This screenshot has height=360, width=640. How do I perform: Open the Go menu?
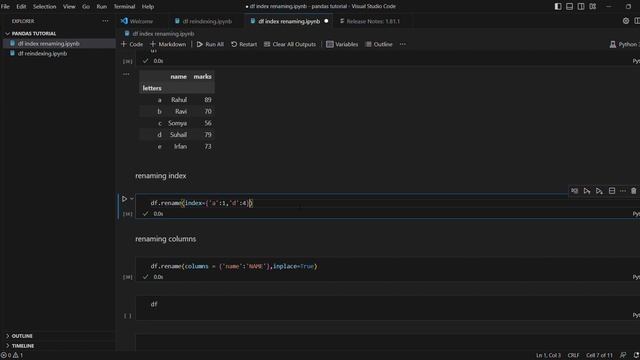[x=86, y=7]
